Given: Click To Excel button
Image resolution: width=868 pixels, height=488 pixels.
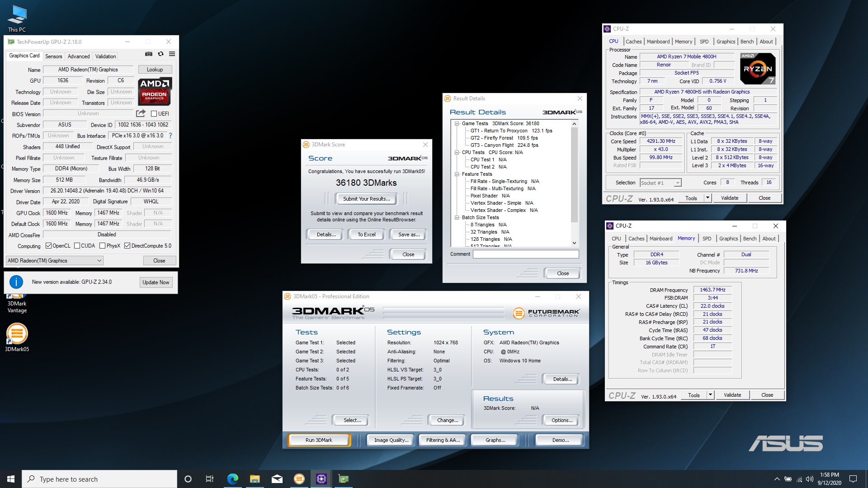Looking at the screenshot, I should tap(366, 235).
